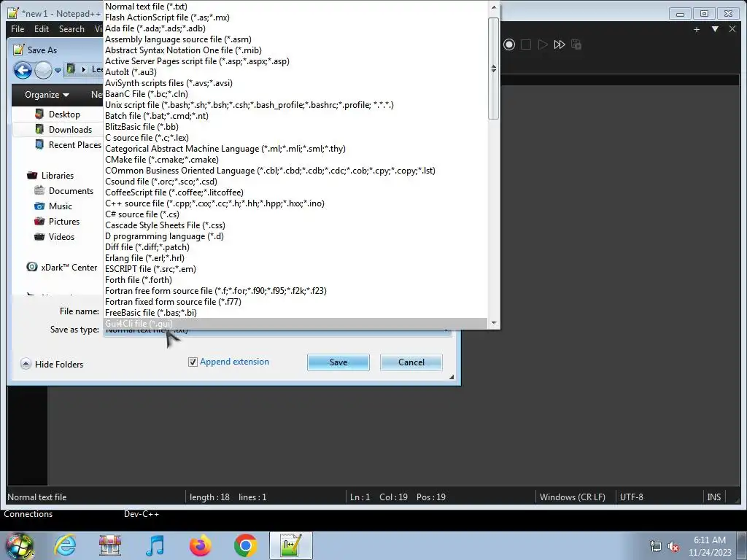The image size is (747, 560).
Task: Choose Erlang file type
Action: tap(295, 259)
